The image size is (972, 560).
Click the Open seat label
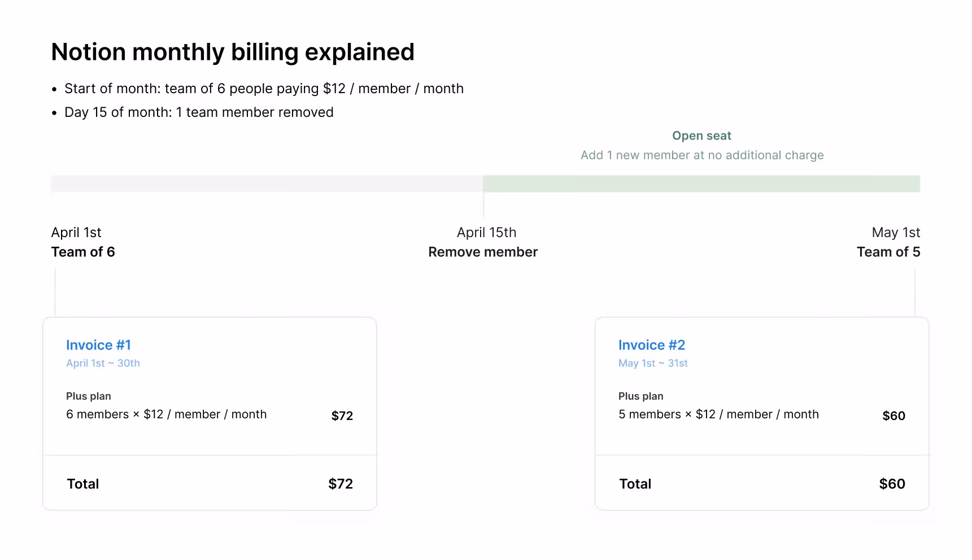(x=701, y=135)
